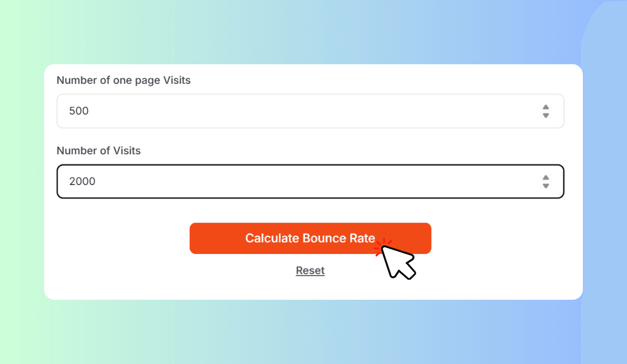
Task: Click the underlined Reset link
Action: click(310, 270)
